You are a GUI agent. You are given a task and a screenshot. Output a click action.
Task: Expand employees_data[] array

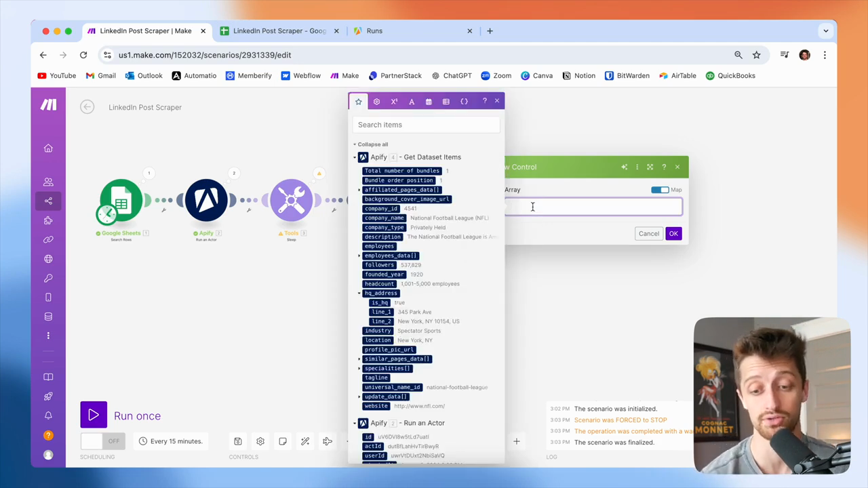[x=359, y=256]
